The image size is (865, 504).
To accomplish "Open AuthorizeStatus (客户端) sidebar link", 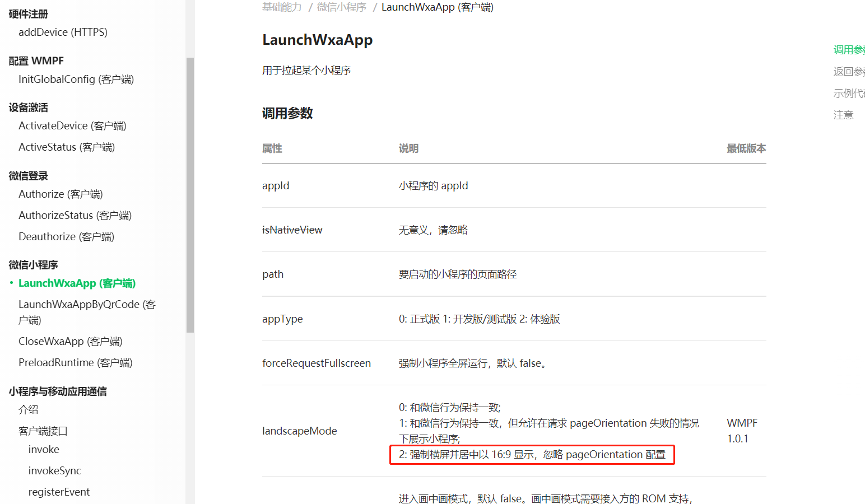I will pos(75,216).
